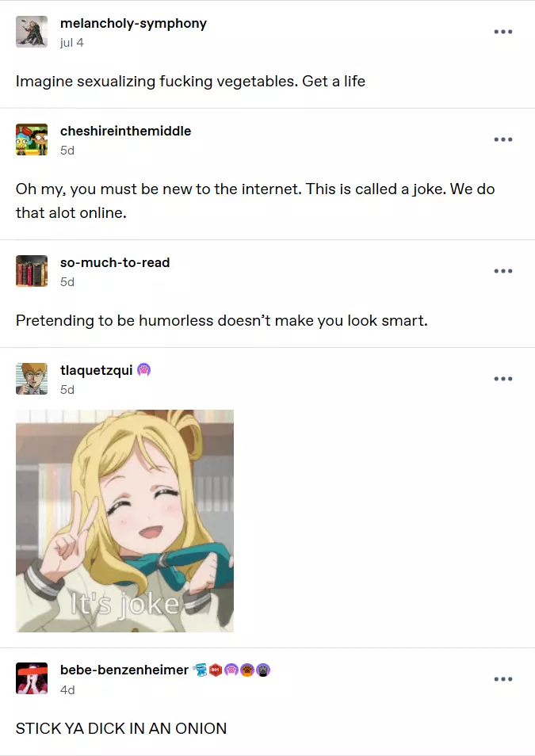Screen dimensions: 535x756
Task: Open the "It's joke" anime GIF
Action: tap(124, 521)
